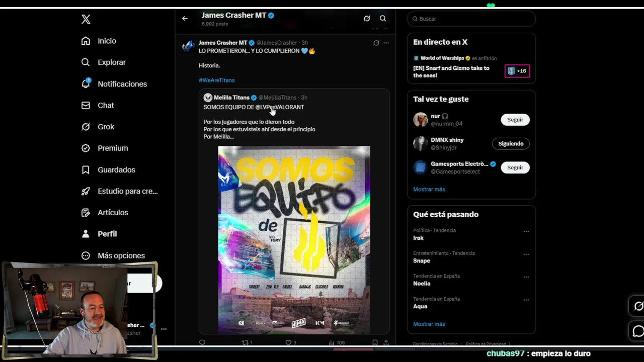The image size is (644, 362).
Task: Click Irak trending topic
Action: tap(419, 238)
